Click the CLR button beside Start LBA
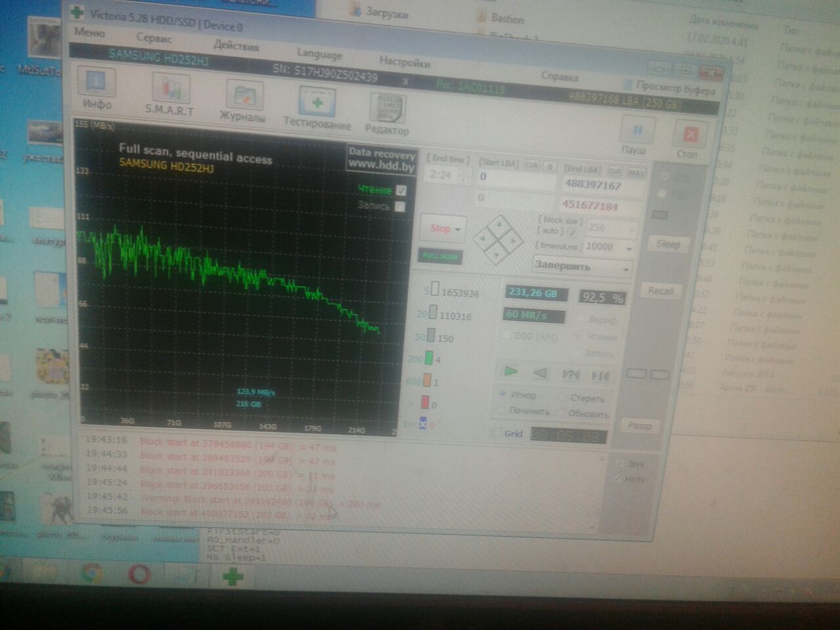Screen dimensions: 840x630 [531, 165]
